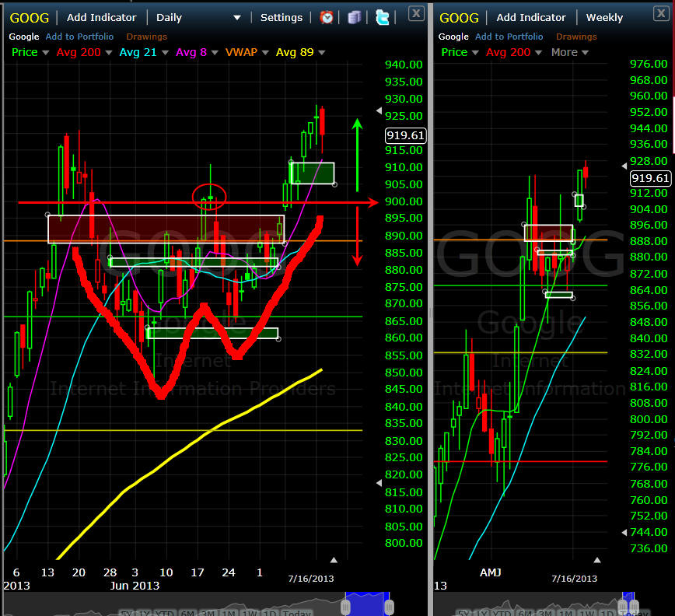This screenshot has width=675, height=616.
Task: Click the 976.00 price level on Weekly axis
Action: pos(649,64)
